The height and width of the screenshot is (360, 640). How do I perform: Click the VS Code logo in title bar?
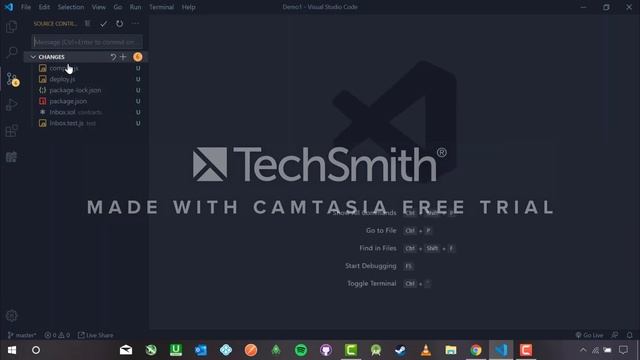point(9,7)
